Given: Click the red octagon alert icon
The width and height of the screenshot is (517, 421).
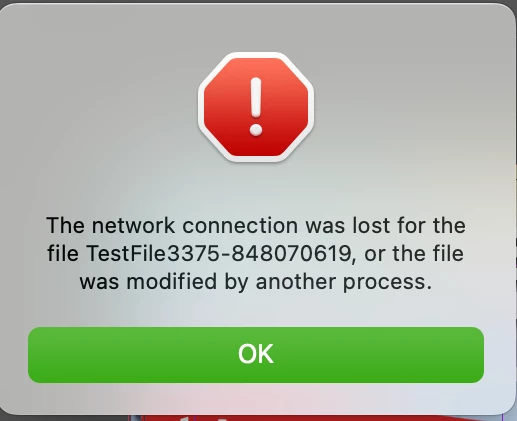Looking at the screenshot, I should tap(256, 107).
